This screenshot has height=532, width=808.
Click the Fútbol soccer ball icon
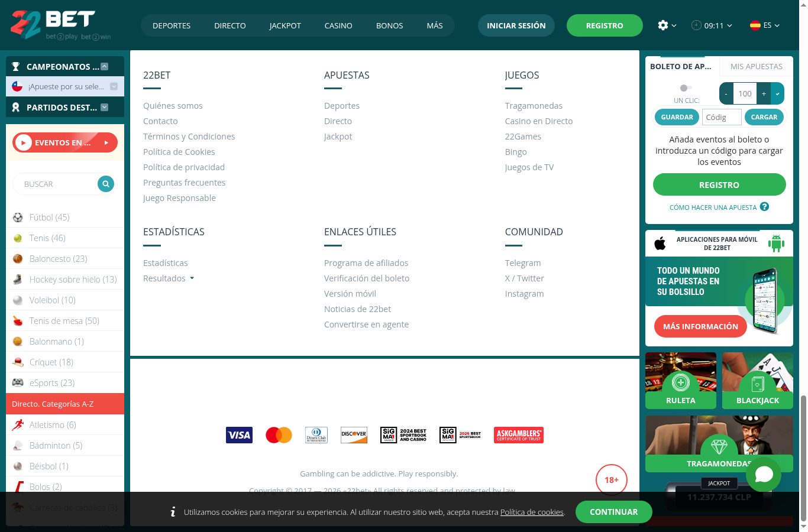point(18,218)
